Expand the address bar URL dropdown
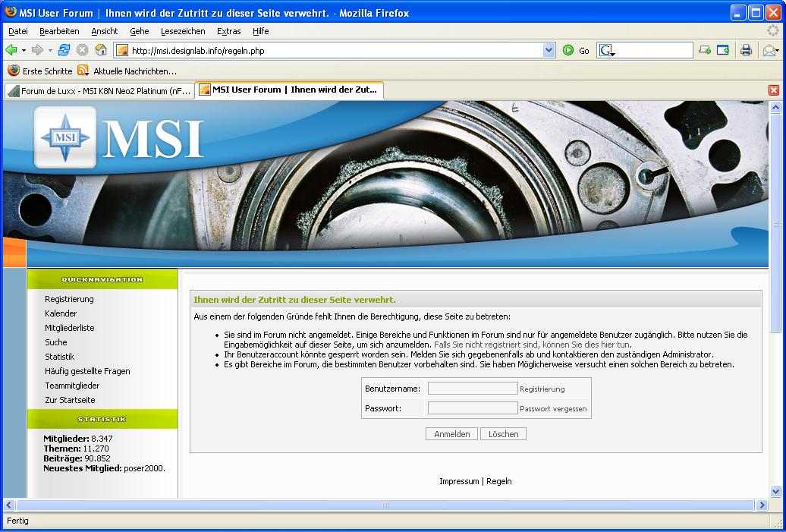 [x=549, y=50]
